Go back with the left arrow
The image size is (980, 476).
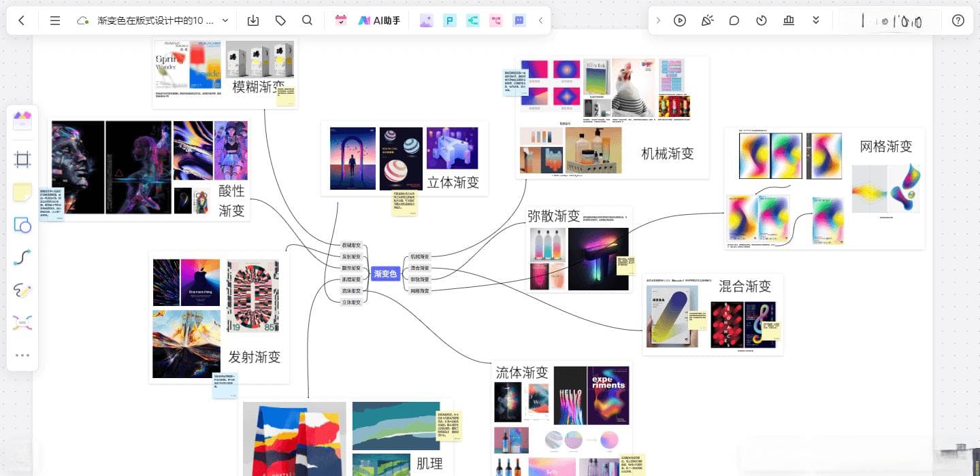coord(21,20)
